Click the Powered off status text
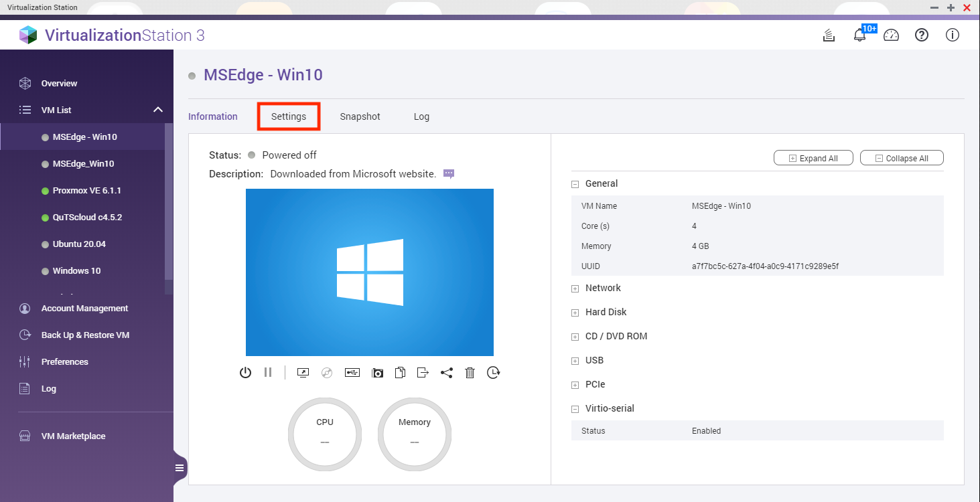The height and width of the screenshot is (502, 980). coord(289,155)
